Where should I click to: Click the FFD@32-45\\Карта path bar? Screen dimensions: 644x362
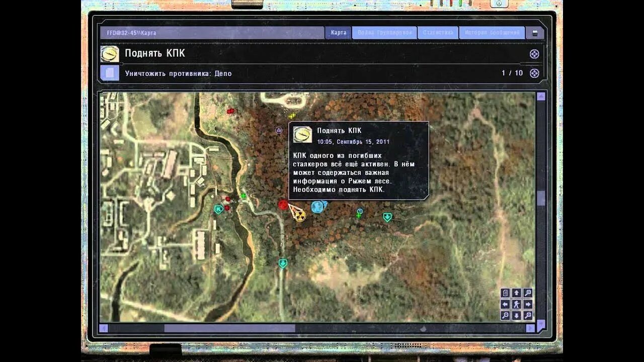(x=211, y=33)
